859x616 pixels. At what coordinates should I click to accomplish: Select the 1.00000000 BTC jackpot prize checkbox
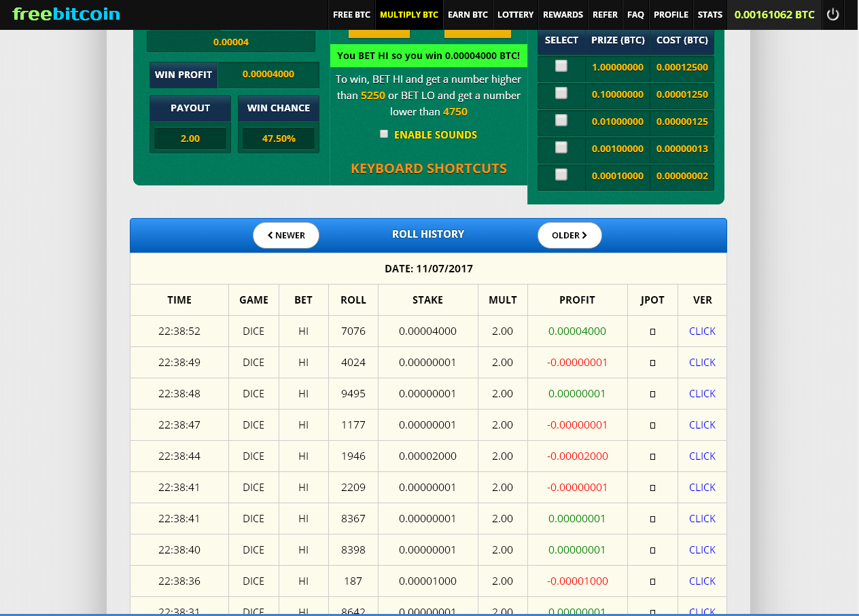click(561, 66)
